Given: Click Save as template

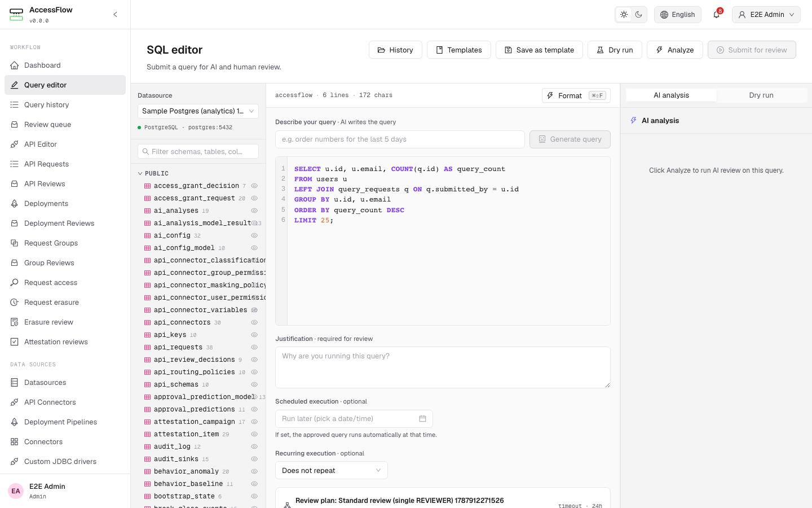Looking at the screenshot, I should (x=539, y=50).
